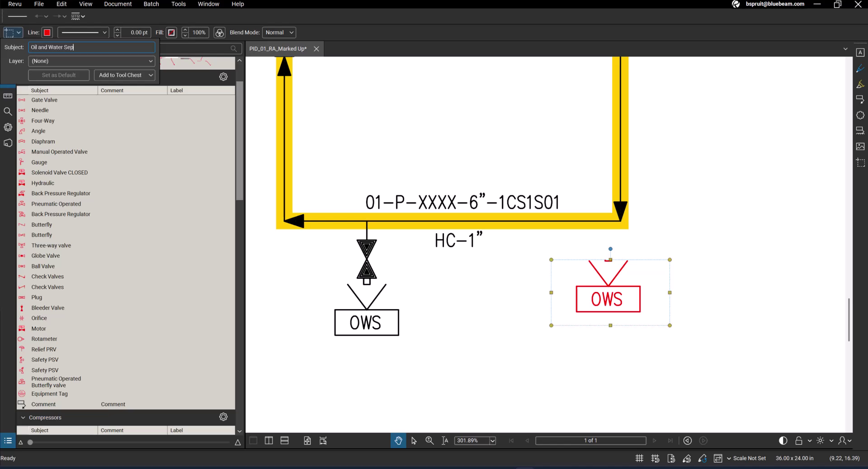Screen dimensions: 868x469
Task: Open the Blend Mode Normal dropdown
Action: pos(278,32)
